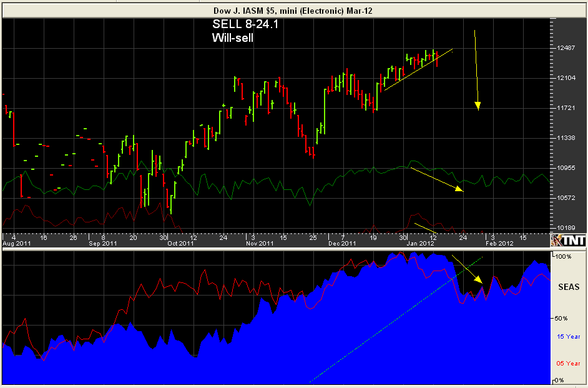
Task: Click the 12487 price axis label
Action: click(x=566, y=48)
